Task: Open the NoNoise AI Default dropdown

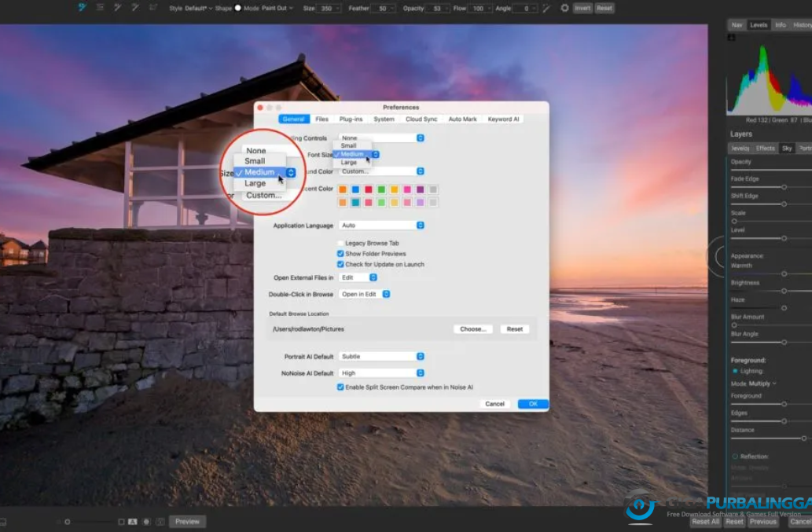Action: click(x=382, y=372)
